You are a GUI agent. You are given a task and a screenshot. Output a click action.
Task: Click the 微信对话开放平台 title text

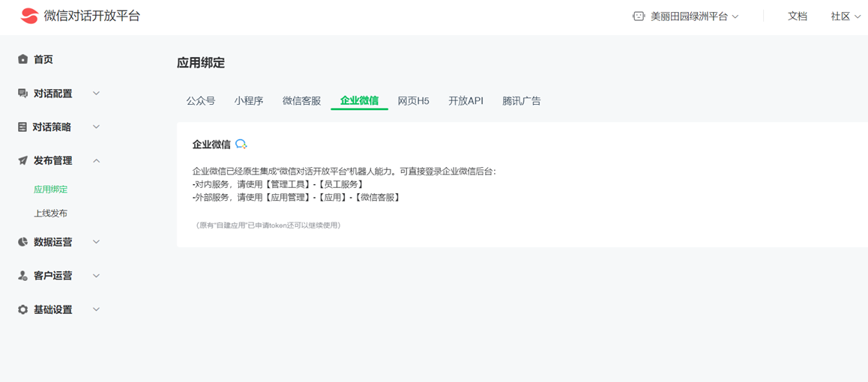click(x=92, y=16)
